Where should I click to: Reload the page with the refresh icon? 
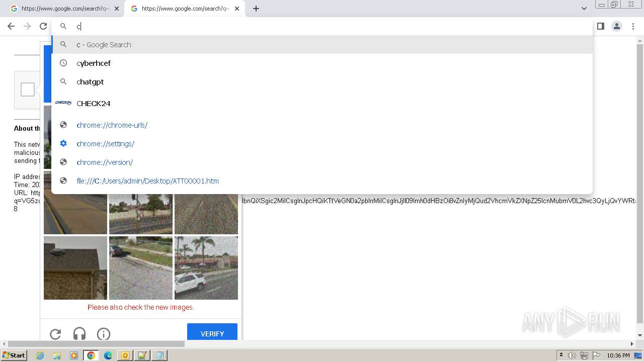(x=43, y=26)
